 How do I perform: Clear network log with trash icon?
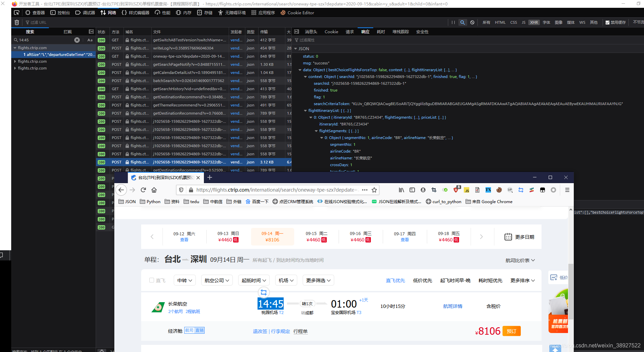point(17,22)
